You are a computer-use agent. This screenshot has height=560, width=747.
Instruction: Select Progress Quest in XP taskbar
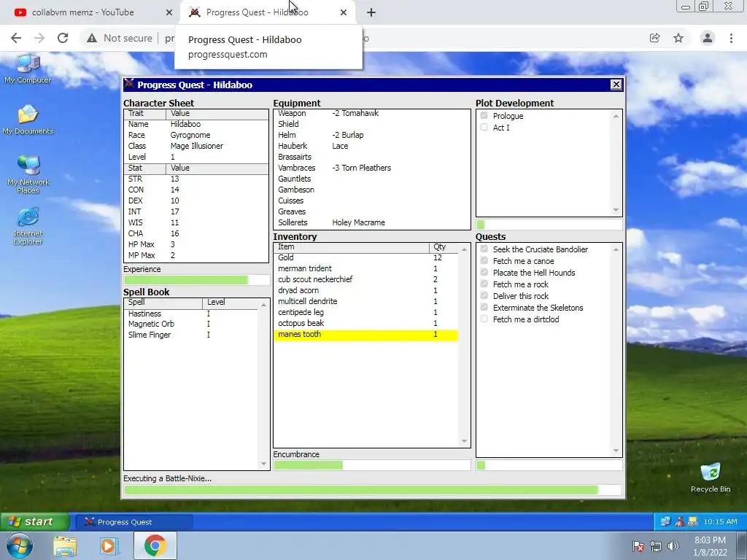[134, 522]
